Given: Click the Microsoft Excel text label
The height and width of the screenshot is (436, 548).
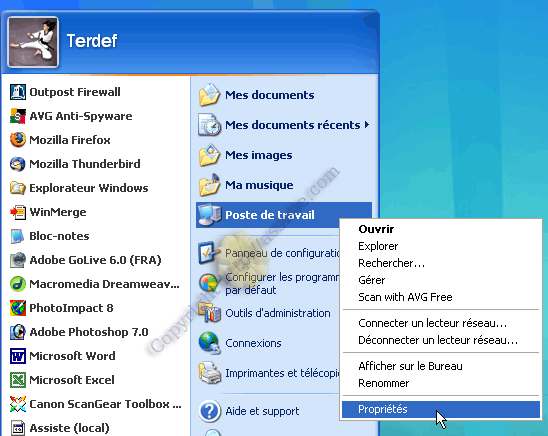Looking at the screenshot, I should click(x=72, y=380).
